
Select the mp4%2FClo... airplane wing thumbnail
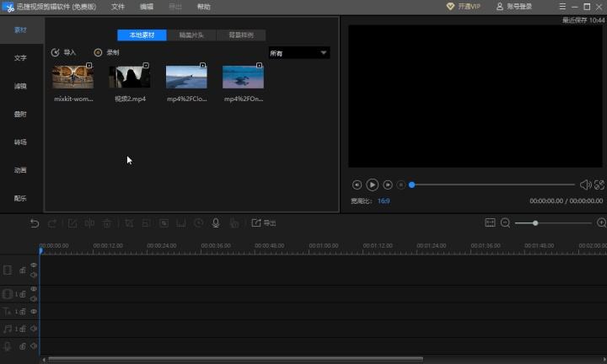186,77
